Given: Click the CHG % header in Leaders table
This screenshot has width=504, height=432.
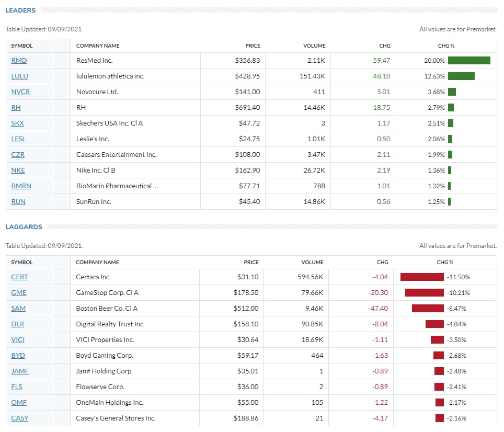Looking at the screenshot, I should click(x=446, y=46).
